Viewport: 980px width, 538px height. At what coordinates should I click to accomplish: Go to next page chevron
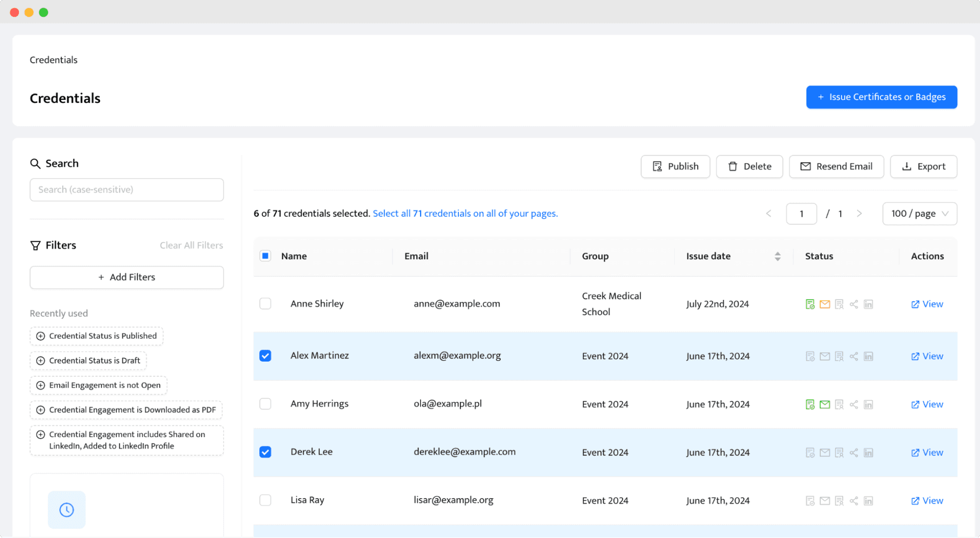point(860,214)
